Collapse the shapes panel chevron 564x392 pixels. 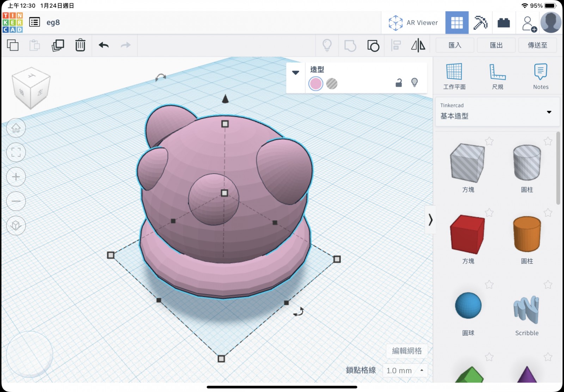click(x=430, y=220)
